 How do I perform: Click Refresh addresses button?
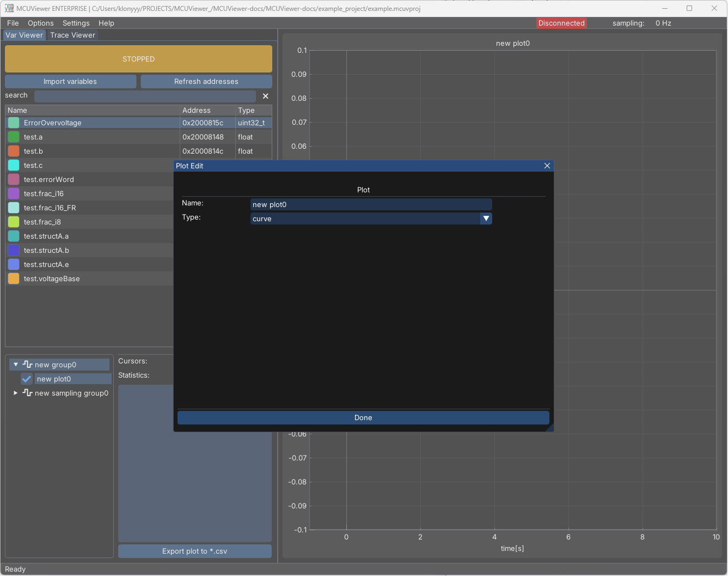[x=206, y=81]
